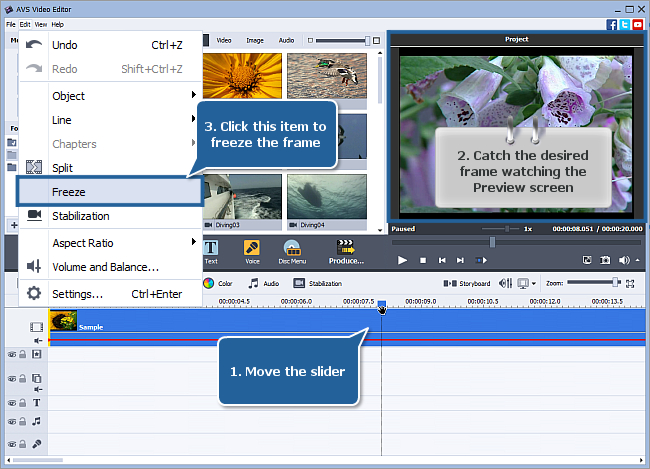Click the monitor preview layout icon
This screenshot has width=650, height=469.
pos(523,284)
